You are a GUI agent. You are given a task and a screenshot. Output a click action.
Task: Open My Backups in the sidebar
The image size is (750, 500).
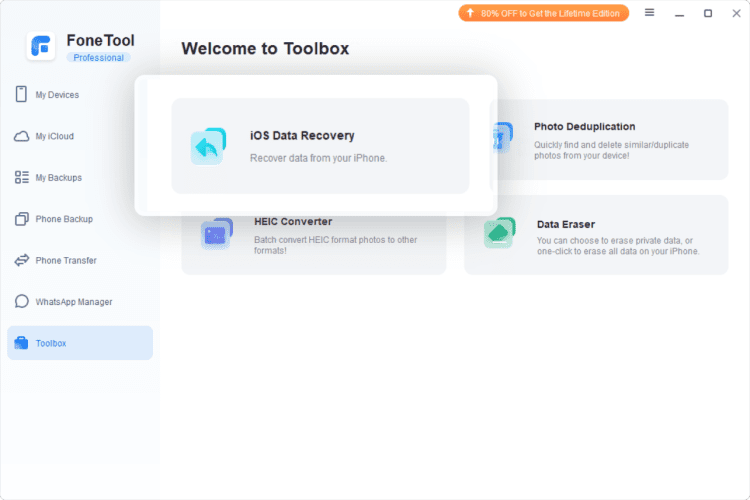[58, 178]
